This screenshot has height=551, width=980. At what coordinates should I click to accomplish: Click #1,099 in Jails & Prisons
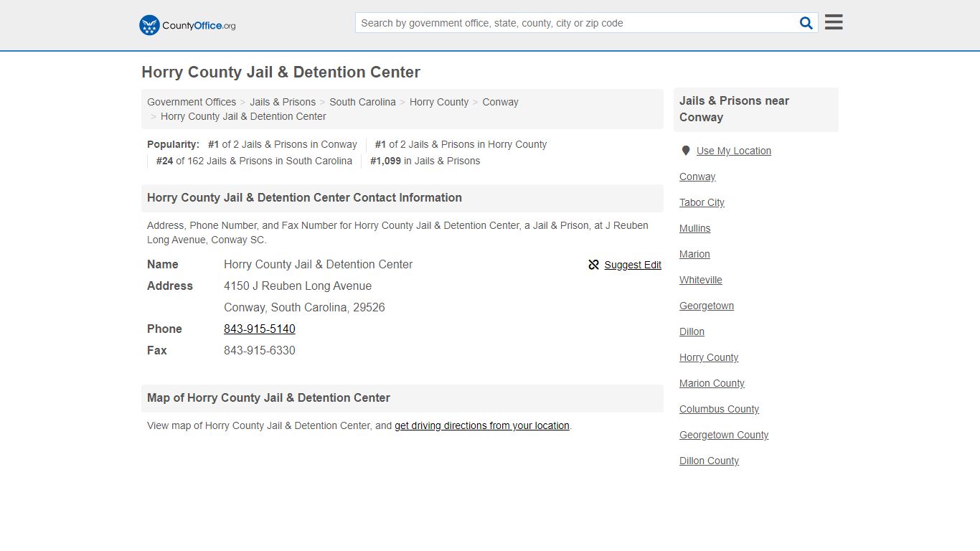[425, 161]
